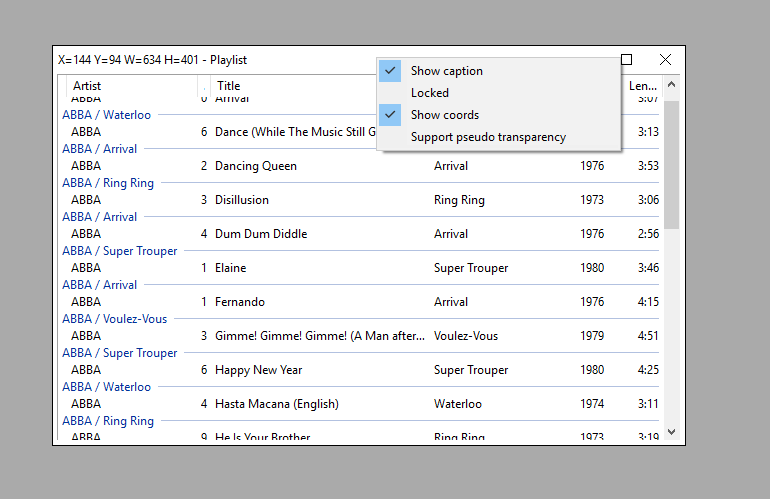Screen dimensions: 770x499
Task: Select the ABBA / Voulez-Vous group header
Action: [x=115, y=319]
